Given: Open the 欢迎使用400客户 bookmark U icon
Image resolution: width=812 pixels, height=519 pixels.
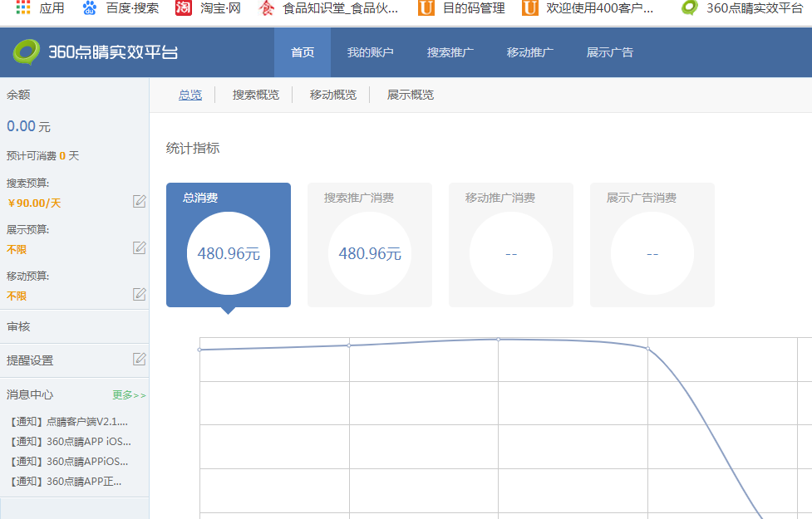Looking at the screenshot, I should point(529,7).
